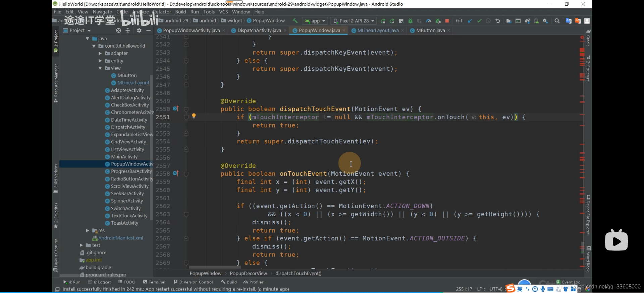Stop the running app with red square
This screenshot has height=293, width=644.
(447, 21)
